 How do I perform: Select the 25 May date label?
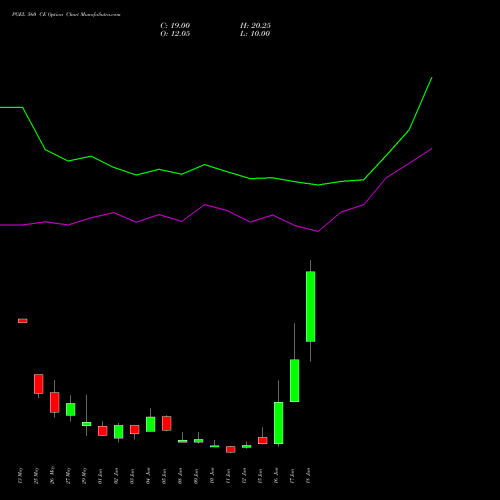[36, 476]
